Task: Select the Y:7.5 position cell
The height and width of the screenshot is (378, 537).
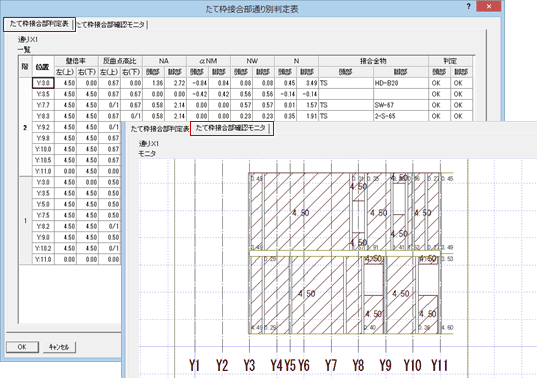Action: (43, 215)
